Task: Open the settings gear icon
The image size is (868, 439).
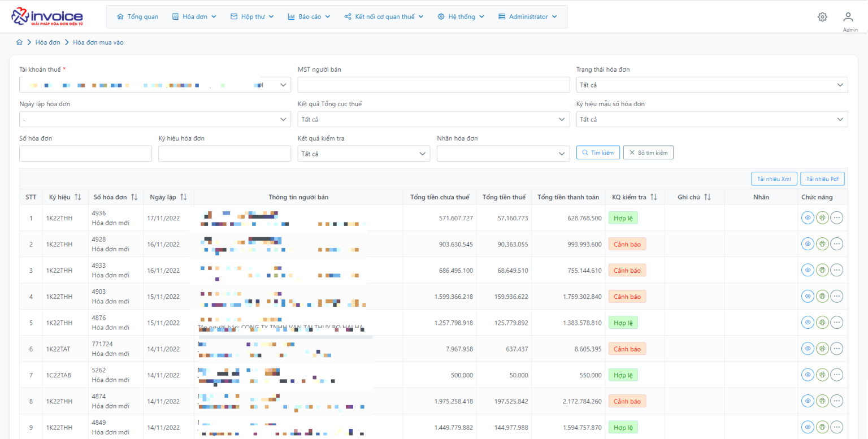Action: pyautogui.click(x=822, y=17)
